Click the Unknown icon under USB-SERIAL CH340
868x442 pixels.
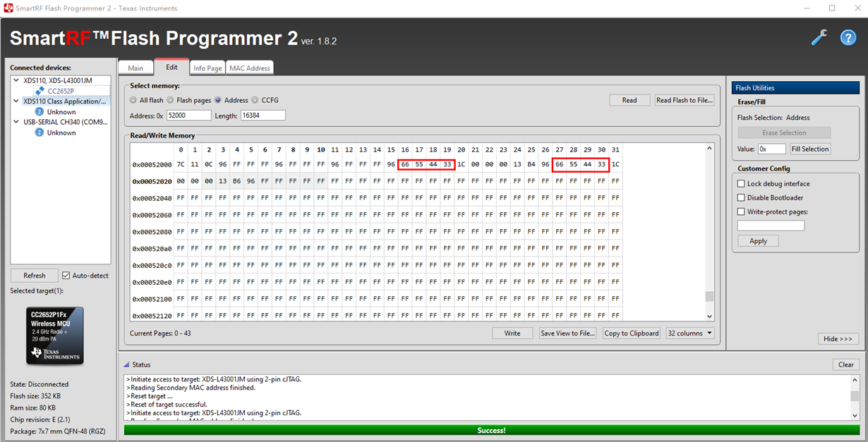pyautogui.click(x=40, y=133)
